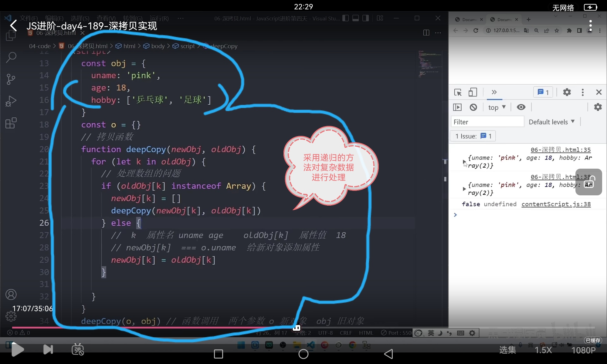Clear the console with the block icon
This screenshot has height=364, width=607.
pos(473,107)
